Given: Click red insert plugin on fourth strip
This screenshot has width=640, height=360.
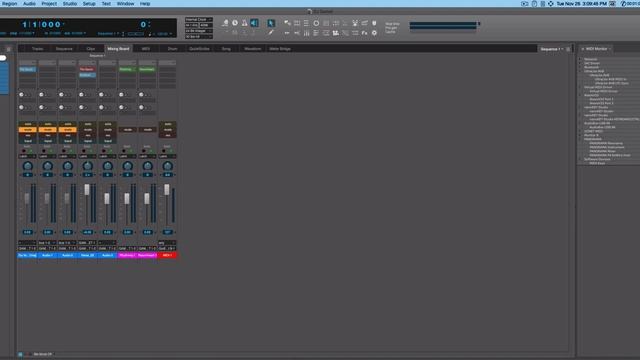Looking at the screenshot, I should pyautogui.click(x=87, y=70).
